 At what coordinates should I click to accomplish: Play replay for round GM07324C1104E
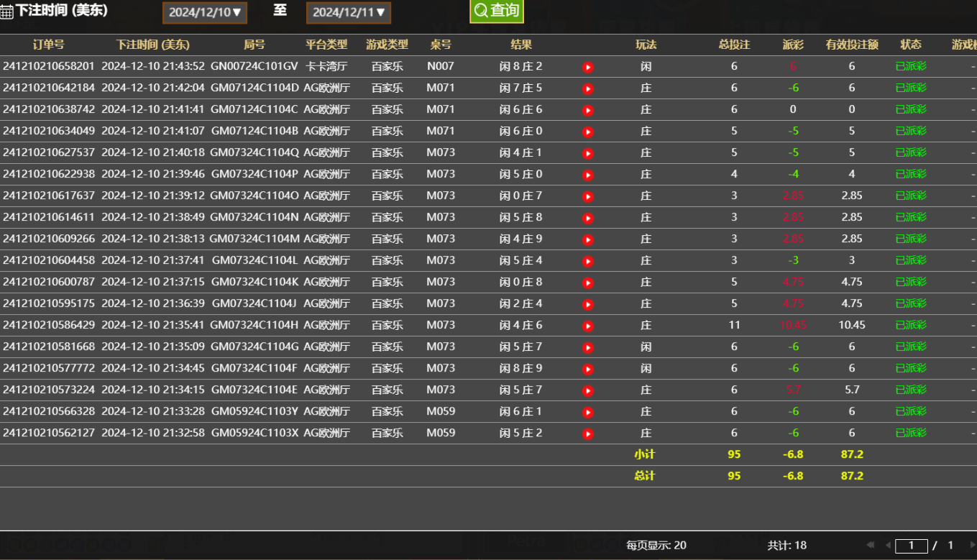587,390
